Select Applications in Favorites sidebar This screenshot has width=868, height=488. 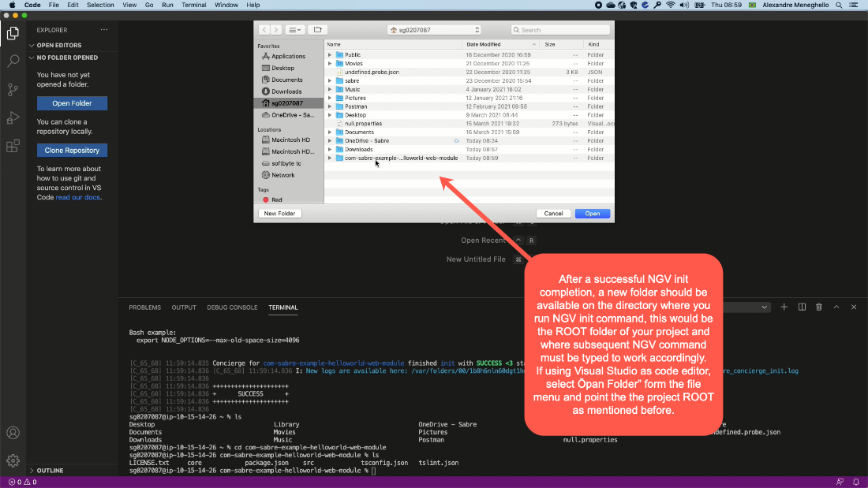(x=288, y=57)
